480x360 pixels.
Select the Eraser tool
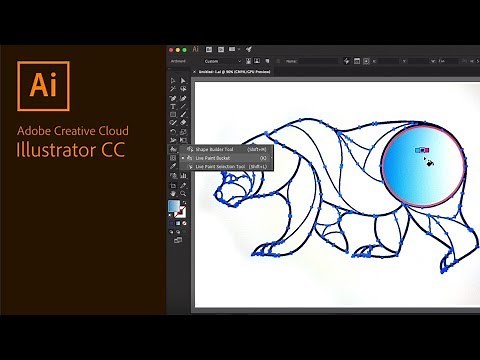tap(183, 123)
